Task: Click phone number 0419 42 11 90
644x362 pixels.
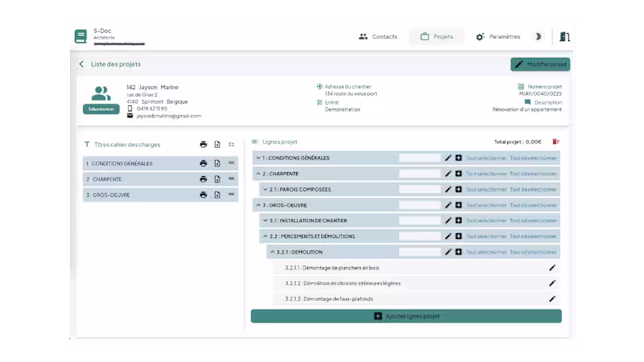Action: [152, 109]
